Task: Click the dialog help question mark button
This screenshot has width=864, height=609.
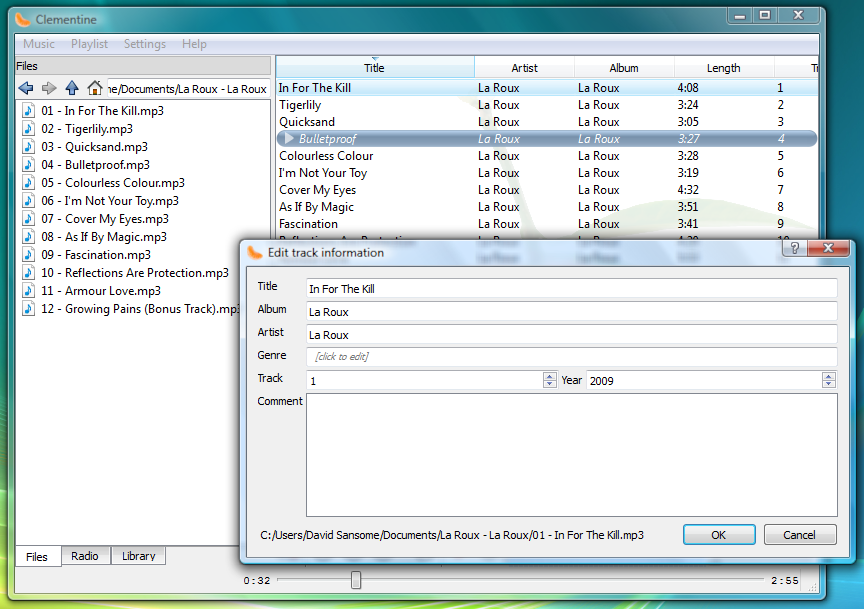Action: click(x=792, y=248)
